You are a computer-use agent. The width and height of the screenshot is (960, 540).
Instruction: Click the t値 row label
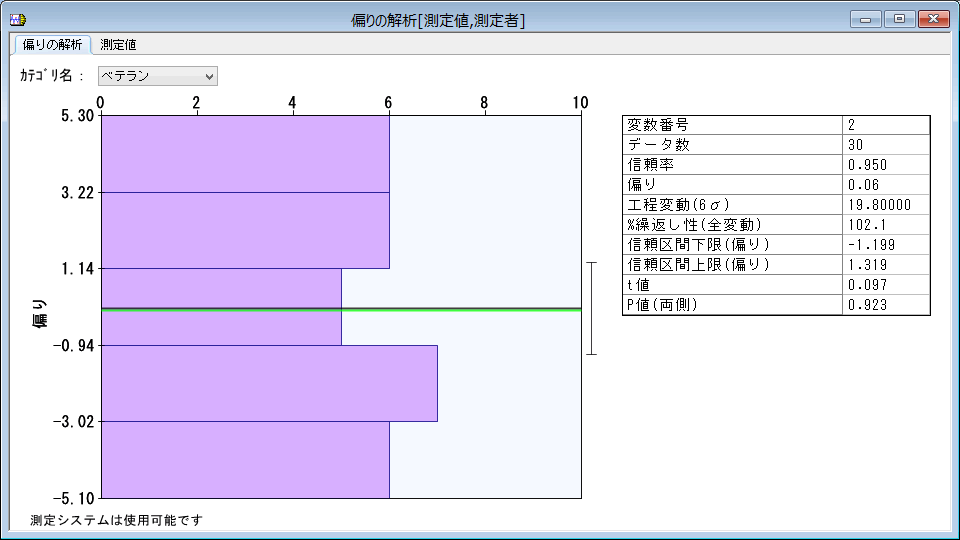[x=639, y=285]
